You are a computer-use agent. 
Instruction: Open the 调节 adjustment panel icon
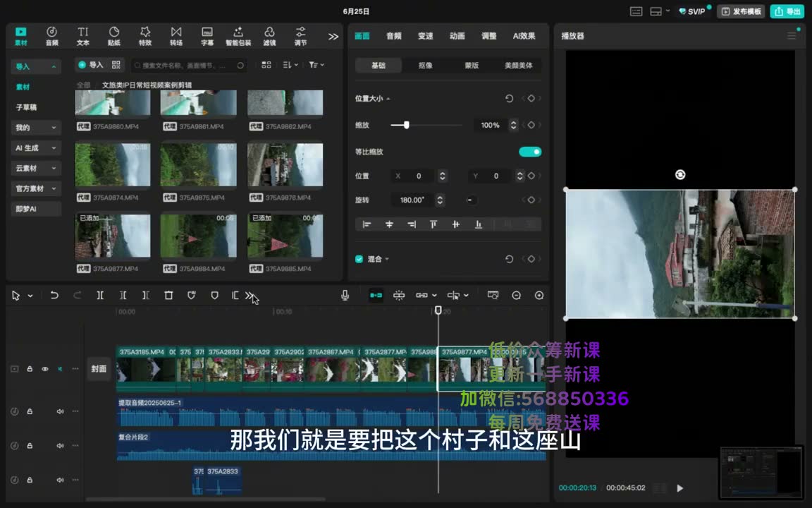click(300, 36)
